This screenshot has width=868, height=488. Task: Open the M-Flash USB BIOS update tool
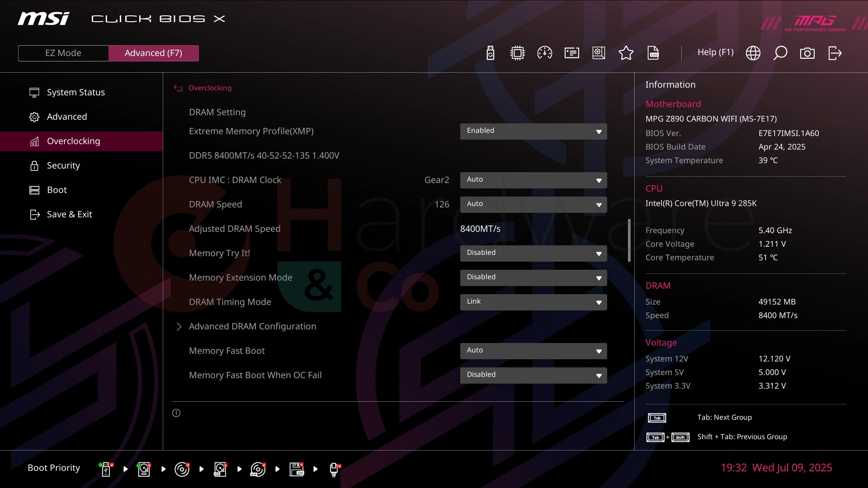point(490,53)
